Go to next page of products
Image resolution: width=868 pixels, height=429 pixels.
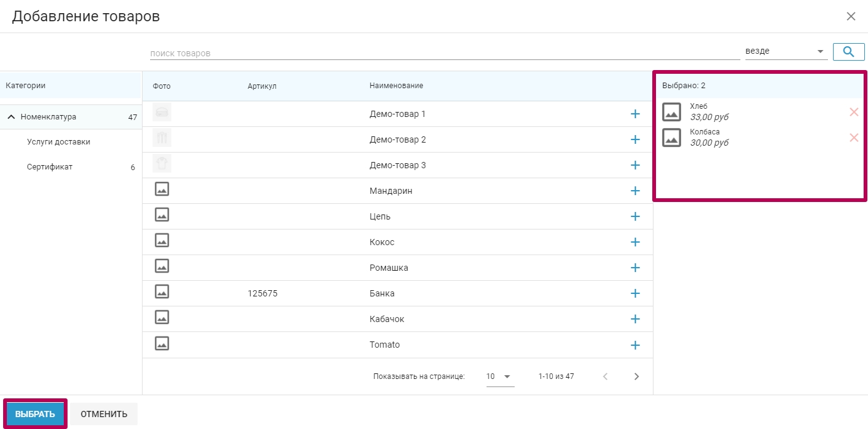(637, 376)
